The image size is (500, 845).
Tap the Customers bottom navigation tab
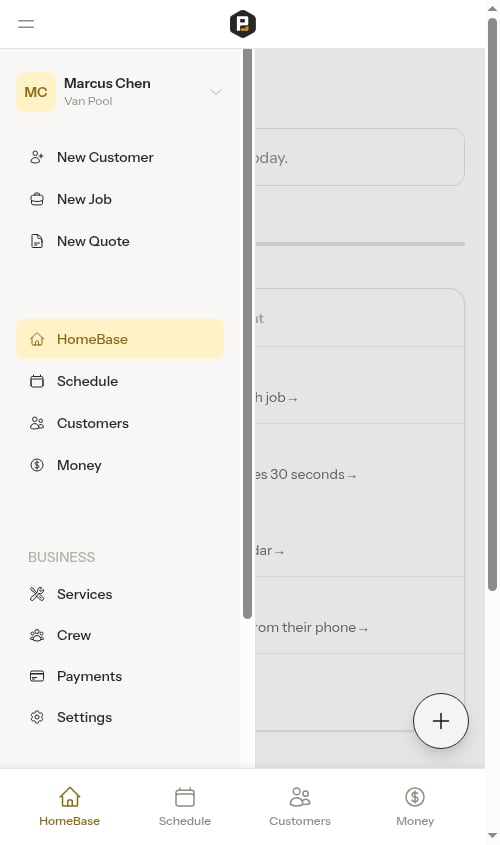pyautogui.click(x=300, y=807)
